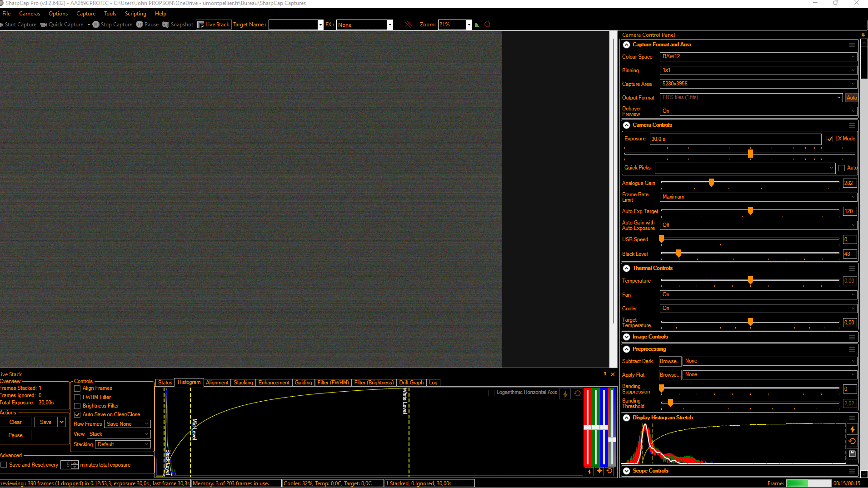Pin the Camera Control Panel
The height and width of the screenshot is (488, 868).
pyautogui.click(x=863, y=35)
